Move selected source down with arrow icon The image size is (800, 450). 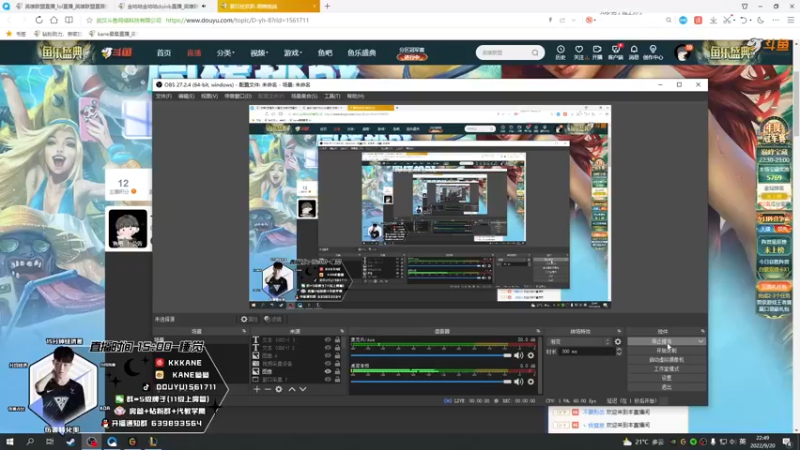(303, 389)
